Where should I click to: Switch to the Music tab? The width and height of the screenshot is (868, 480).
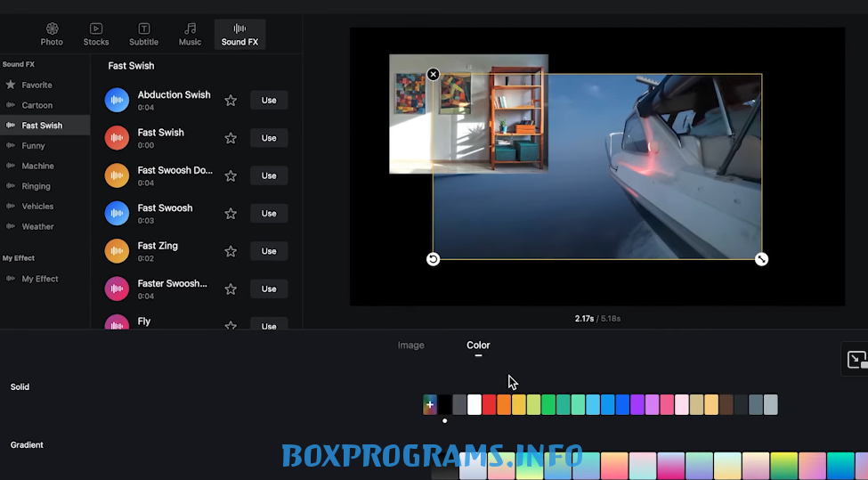(x=190, y=35)
